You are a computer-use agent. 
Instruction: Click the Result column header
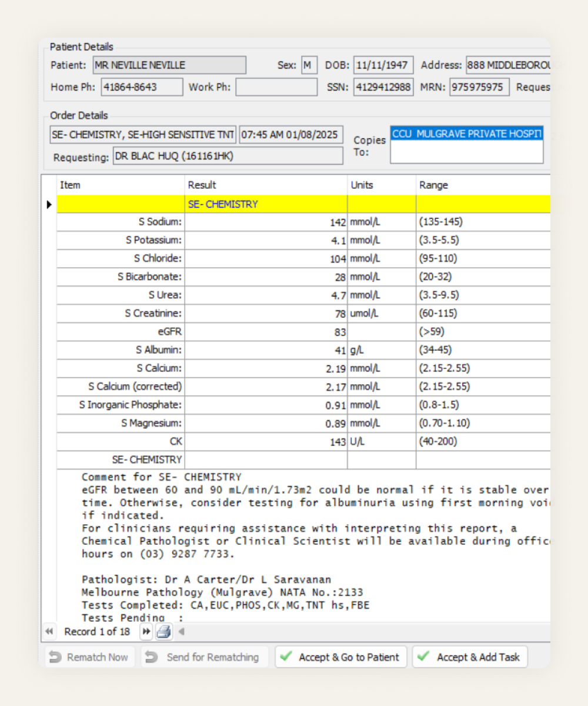point(266,185)
